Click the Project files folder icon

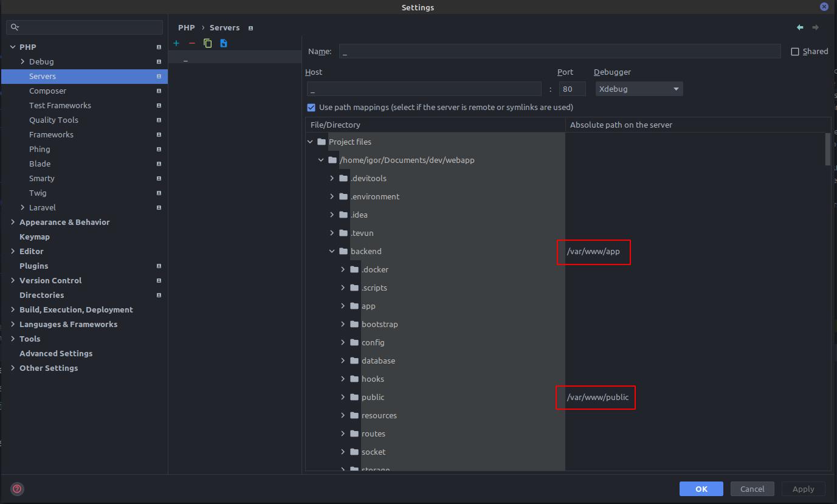tap(322, 142)
